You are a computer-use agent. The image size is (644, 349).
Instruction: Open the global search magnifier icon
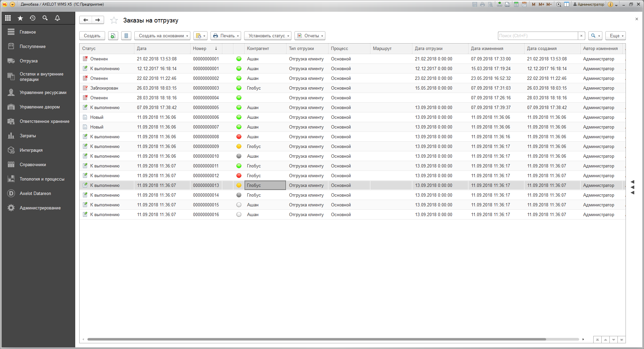tap(45, 18)
